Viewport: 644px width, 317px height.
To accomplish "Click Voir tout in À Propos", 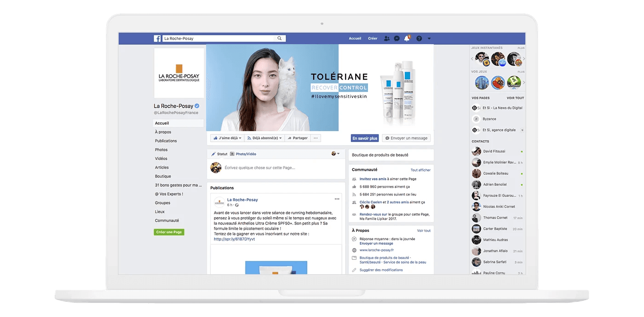I will click(424, 231).
